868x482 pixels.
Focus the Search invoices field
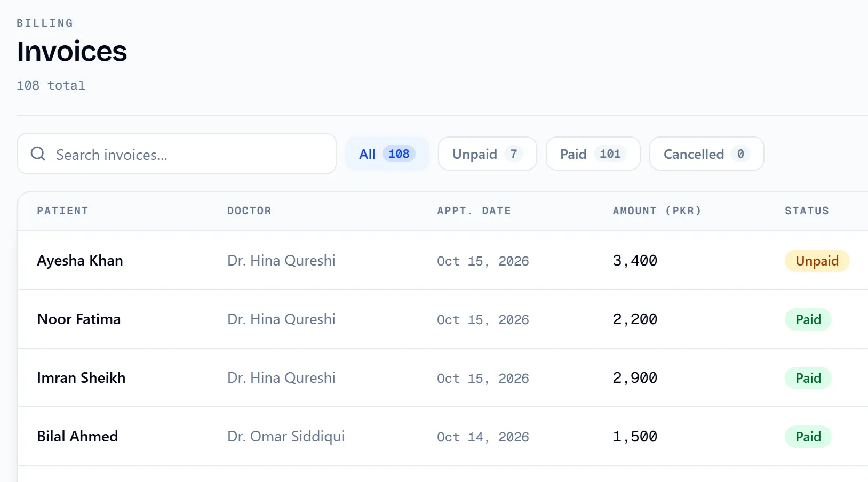(x=177, y=154)
